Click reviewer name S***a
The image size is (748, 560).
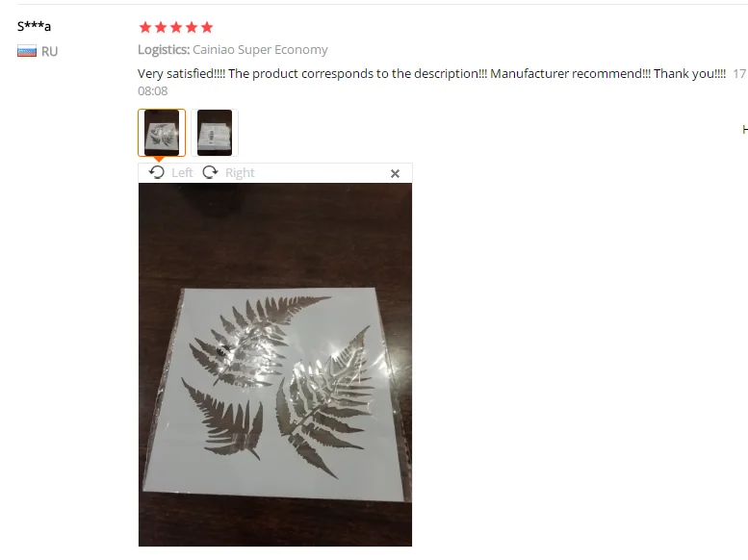34,26
